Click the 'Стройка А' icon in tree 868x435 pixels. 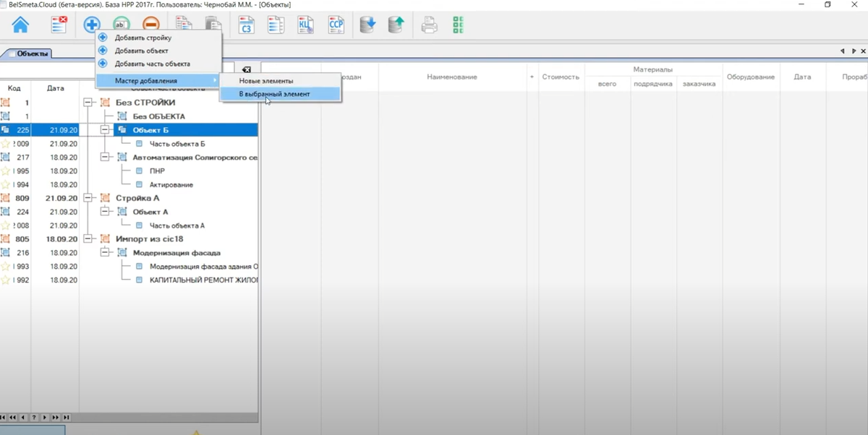[x=105, y=198]
